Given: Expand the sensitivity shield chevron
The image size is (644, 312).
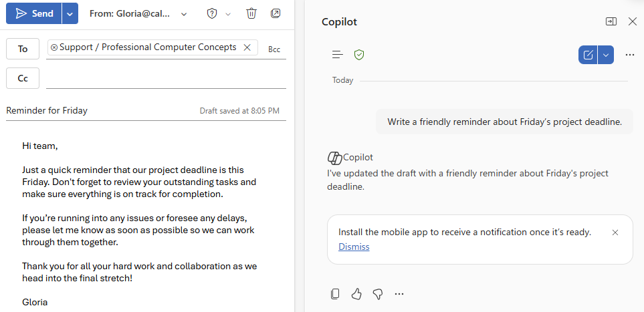Looking at the screenshot, I should (x=228, y=15).
